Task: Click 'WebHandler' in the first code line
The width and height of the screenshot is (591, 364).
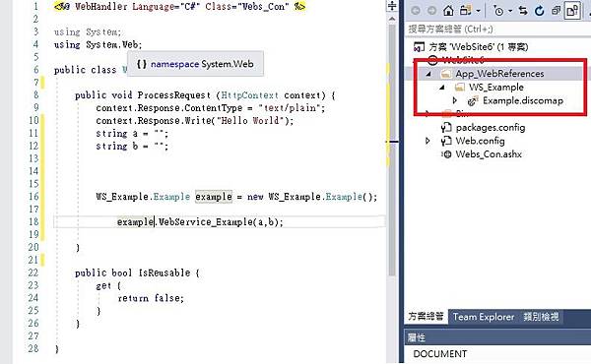Action: (x=101, y=7)
